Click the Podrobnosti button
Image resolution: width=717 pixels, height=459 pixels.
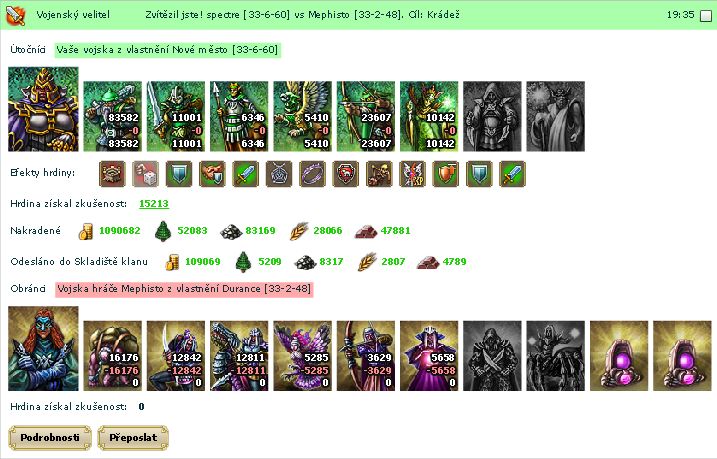pyautogui.click(x=50, y=438)
